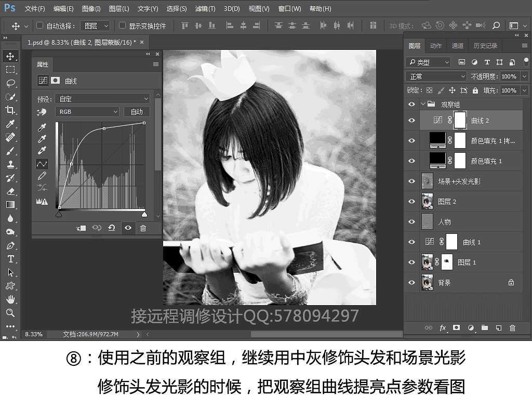Enable the 显示变换控件 checkbox
Viewport: 532px width, 408px height.
click(x=123, y=24)
